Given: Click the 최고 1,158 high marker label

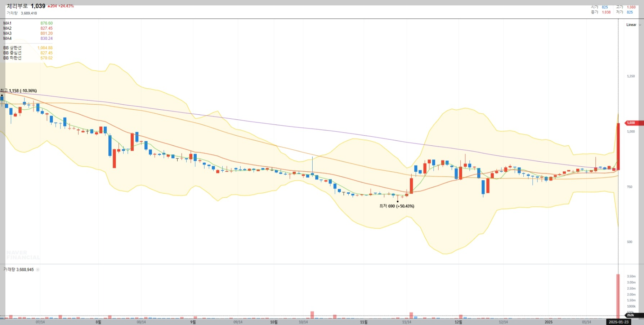Looking at the screenshot, I should (x=18, y=91).
